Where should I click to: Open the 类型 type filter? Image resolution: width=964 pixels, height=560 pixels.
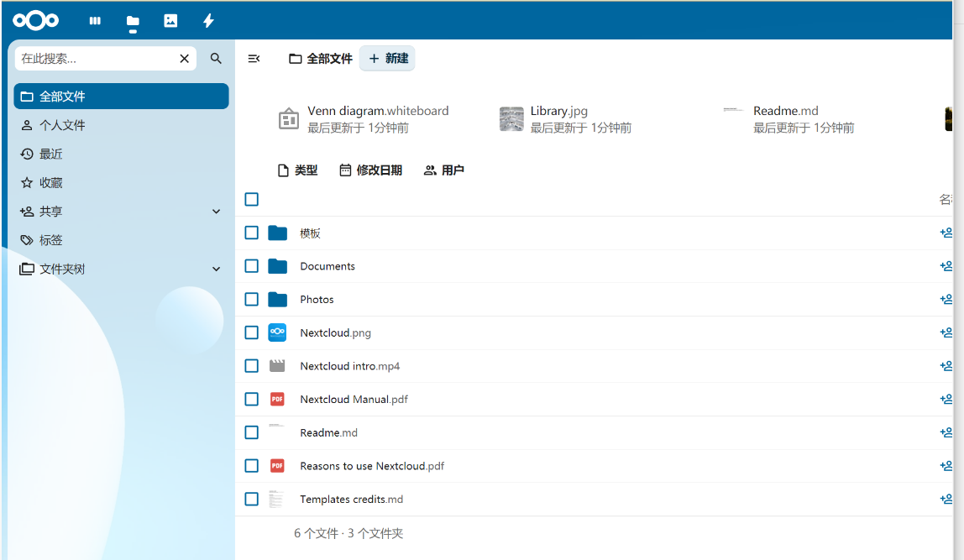pos(297,170)
